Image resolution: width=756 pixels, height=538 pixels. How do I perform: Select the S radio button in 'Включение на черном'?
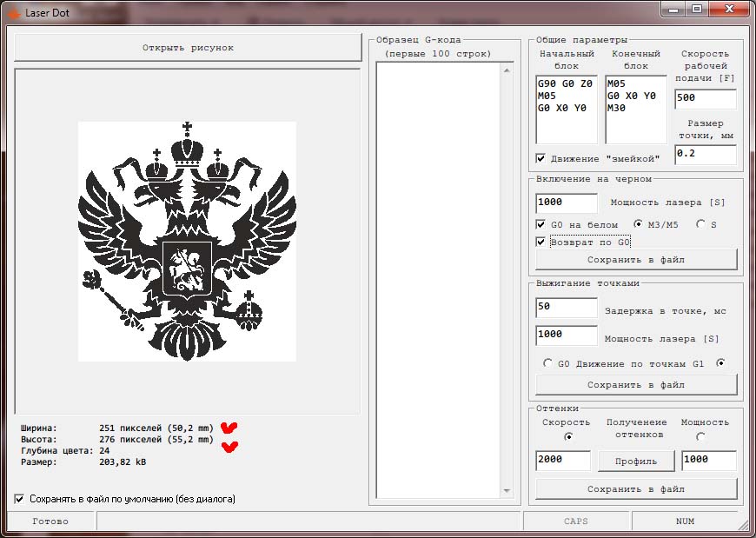click(x=700, y=224)
